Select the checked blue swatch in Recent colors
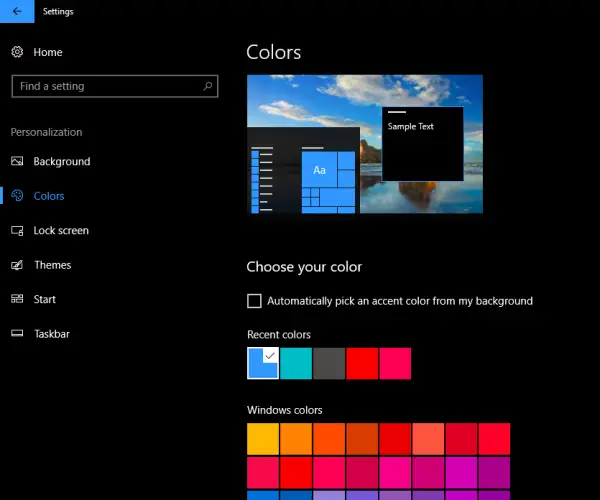This screenshot has width=600, height=500. tap(263, 363)
